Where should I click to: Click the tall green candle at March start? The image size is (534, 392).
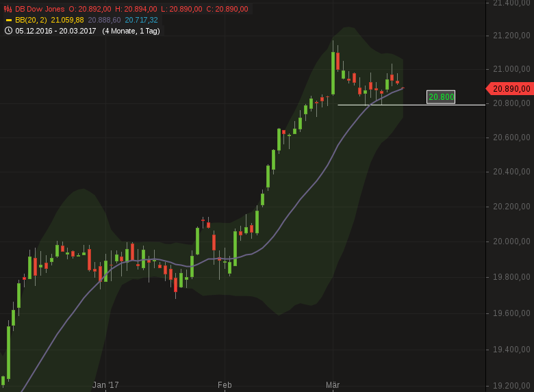point(333,73)
